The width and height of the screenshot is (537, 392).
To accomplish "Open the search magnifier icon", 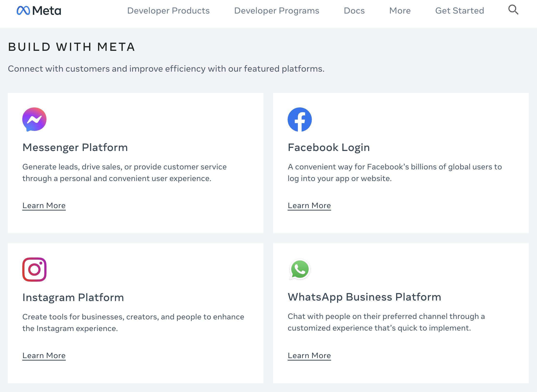I will point(513,10).
